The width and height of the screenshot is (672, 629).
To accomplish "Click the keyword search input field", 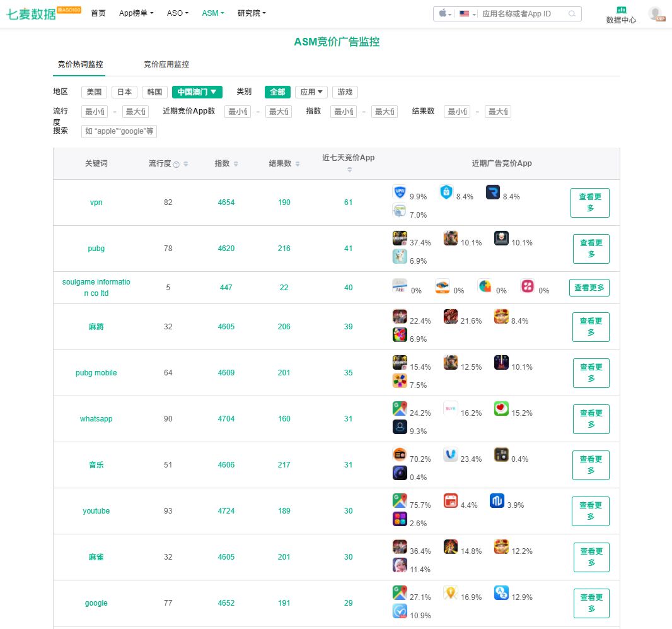I will tap(119, 131).
